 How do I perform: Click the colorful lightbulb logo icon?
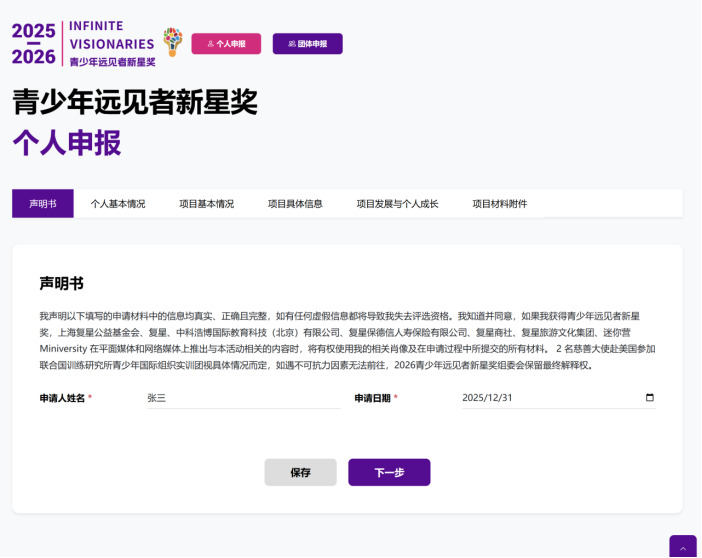172,42
